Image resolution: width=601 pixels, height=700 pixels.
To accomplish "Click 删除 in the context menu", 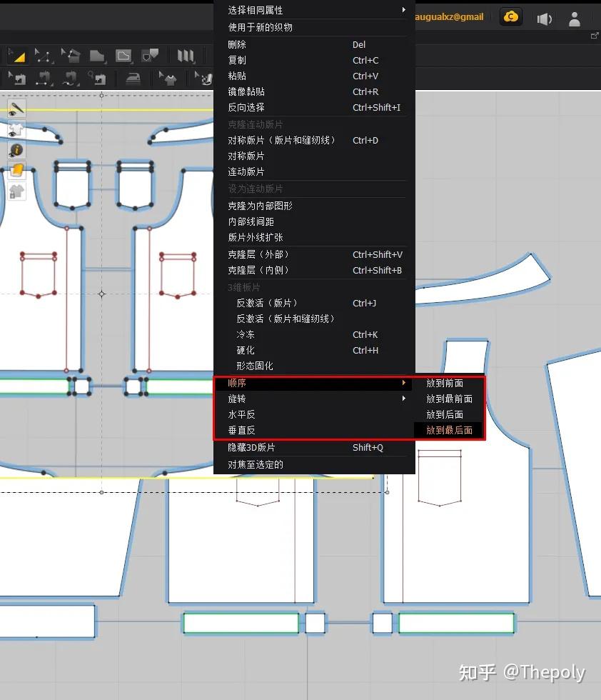I will pyautogui.click(x=236, y=44).
